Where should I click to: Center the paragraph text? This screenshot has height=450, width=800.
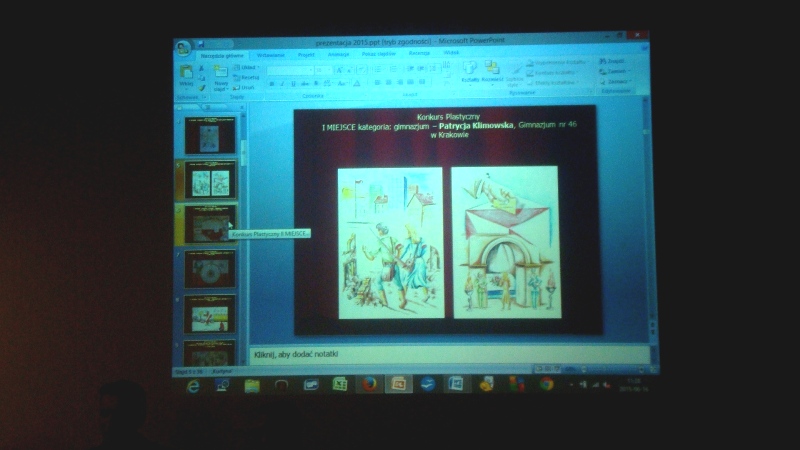(x=388, y=82)
